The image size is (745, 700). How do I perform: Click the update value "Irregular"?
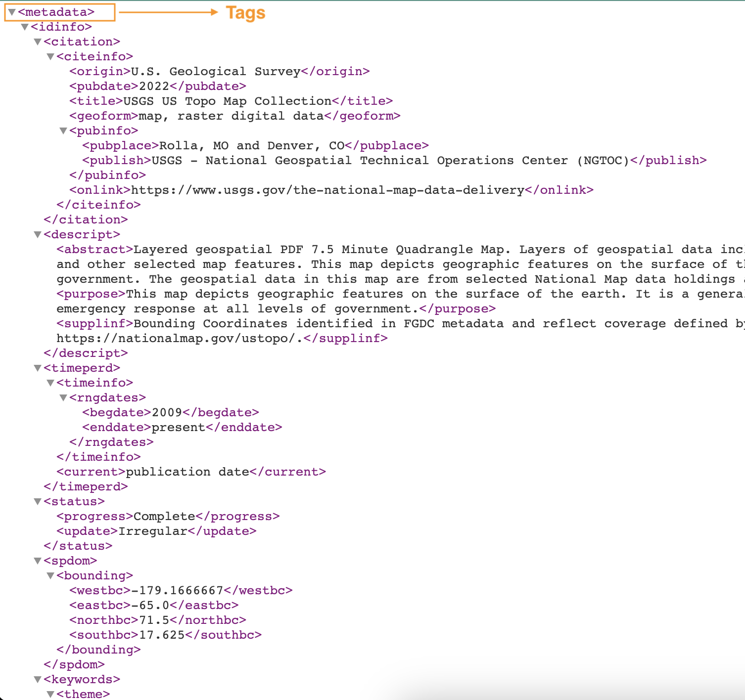point(153,531)
